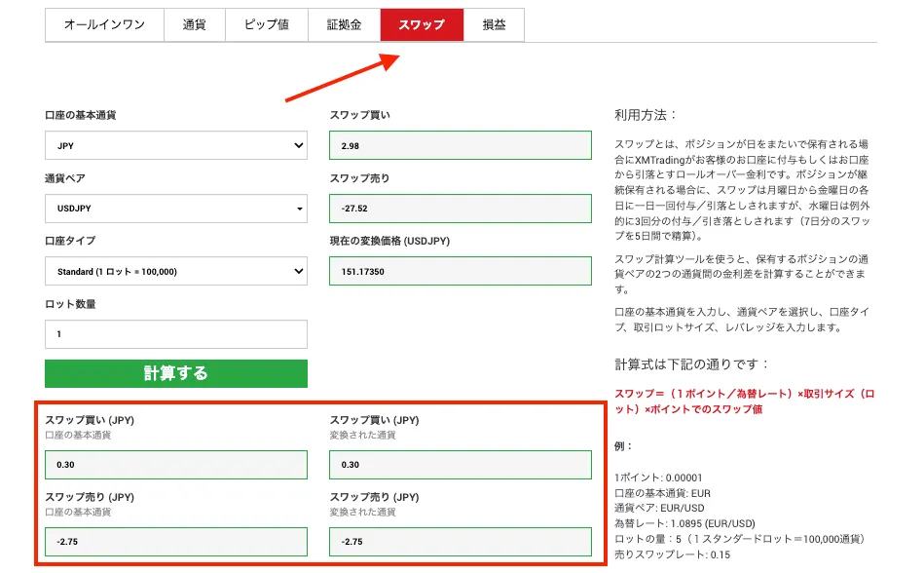Open the 口座タイプ dropdown showing Standard
Image resolution: width=924 pixels, height=573 pixels.
click(x=175, y=271)
